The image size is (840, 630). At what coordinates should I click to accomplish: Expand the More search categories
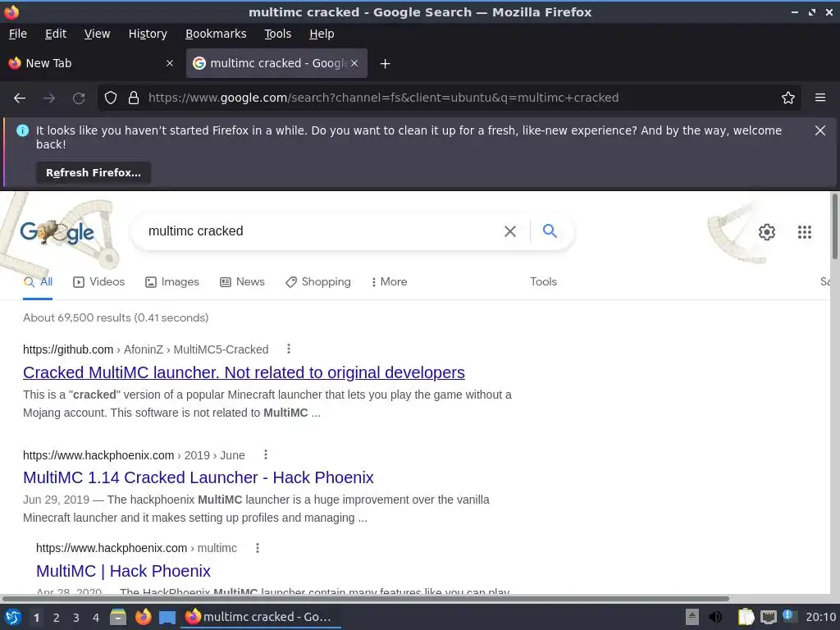pyautogui.click(x=390, y=282)
